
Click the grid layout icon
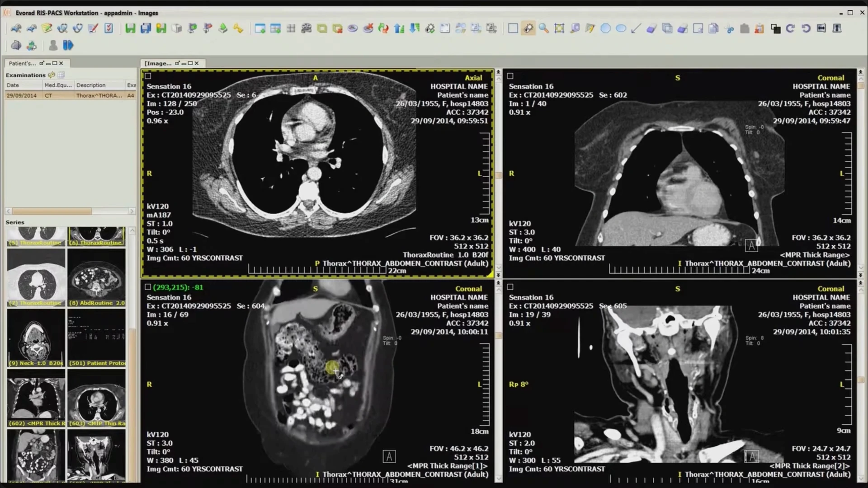click(291, 28)
